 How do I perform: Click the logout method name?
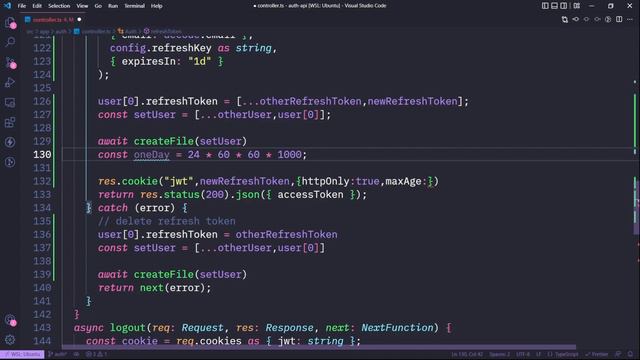pyautogui.click(x=127, y=328)
